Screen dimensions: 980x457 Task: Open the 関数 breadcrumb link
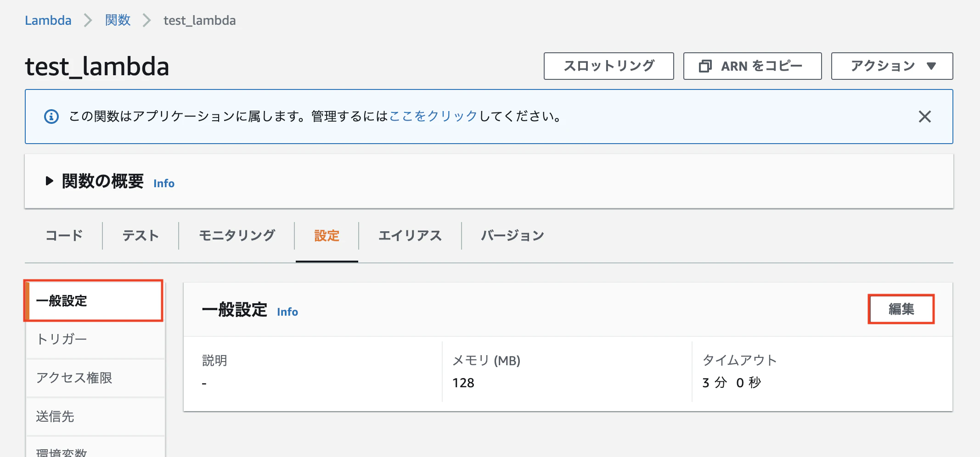click(118, 21)
